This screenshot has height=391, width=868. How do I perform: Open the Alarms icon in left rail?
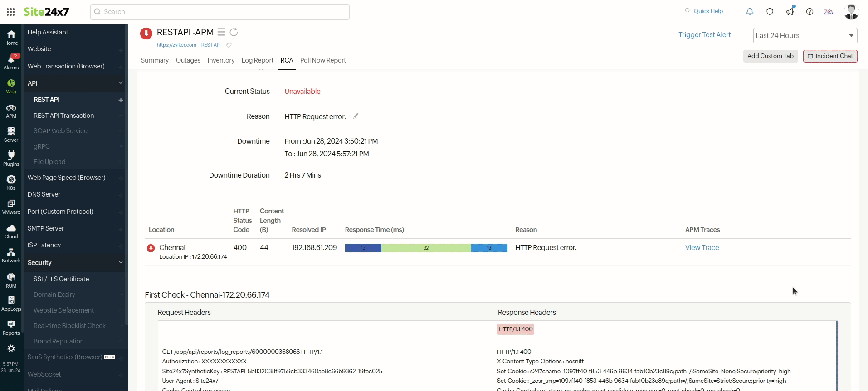(11, 62)
